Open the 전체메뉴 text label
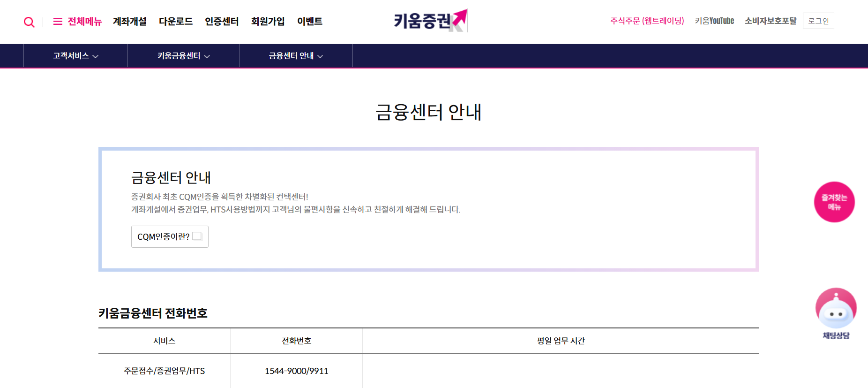The image size is (868, 388). click(85, 22)
